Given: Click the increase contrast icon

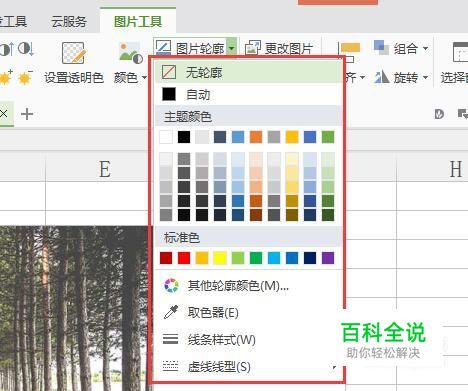Looking at the screenshot, I should click(x=6, y=49).
